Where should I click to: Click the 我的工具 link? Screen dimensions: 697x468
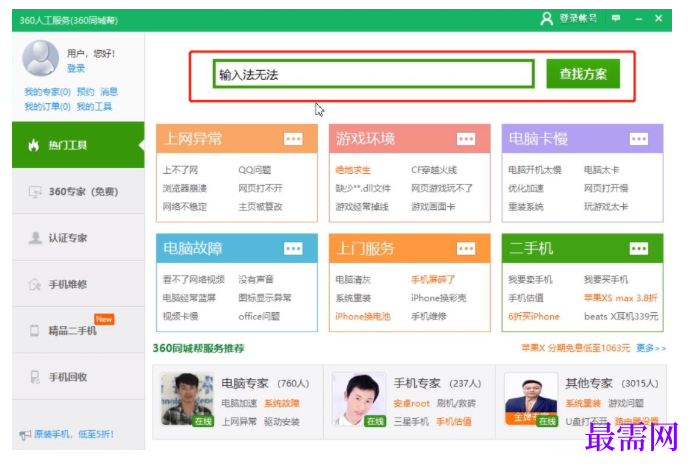tap(94, 106)
